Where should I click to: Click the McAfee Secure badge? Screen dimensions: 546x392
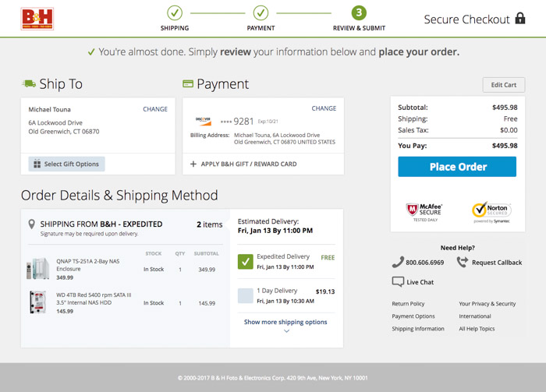coord(424,212)
